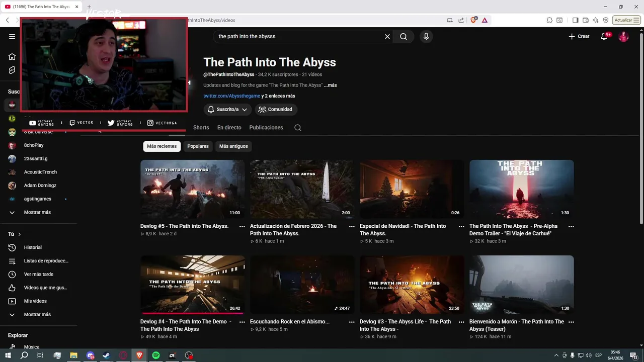Open options menu for Devlog #4
The image size is (644, 362).
click(242, 322)
